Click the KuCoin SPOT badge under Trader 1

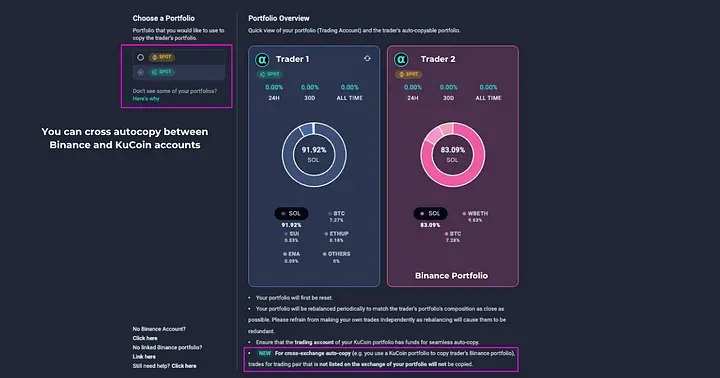[269, 74]
